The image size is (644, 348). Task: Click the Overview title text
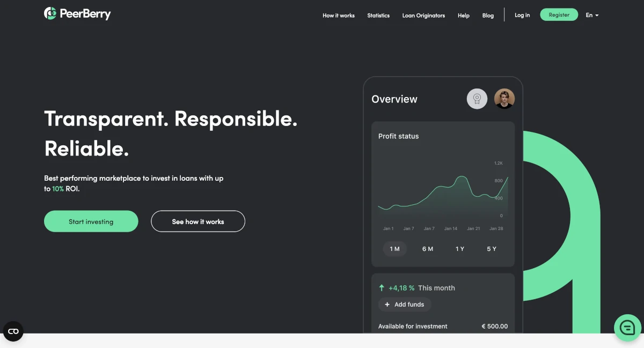(394, 99)
